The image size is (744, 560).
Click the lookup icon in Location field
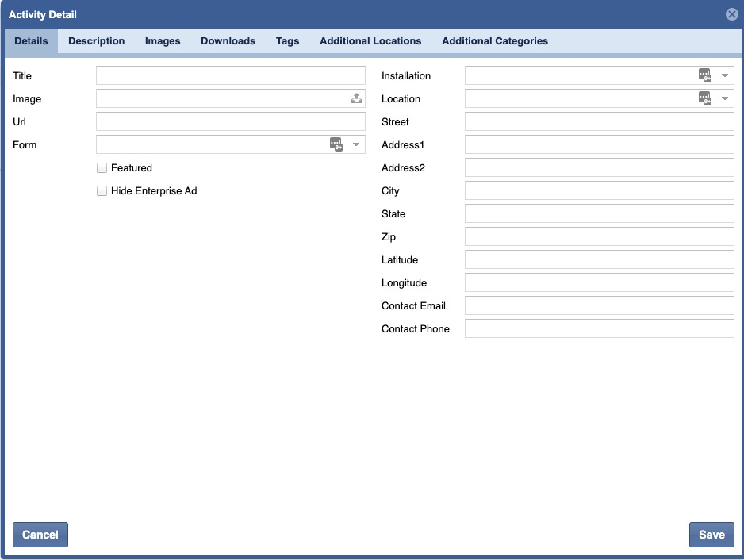(704, 98)
